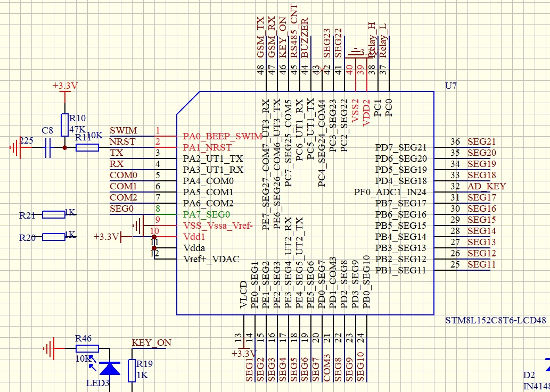
Task: Select pin name PB4_SEG14
Action: click(x=401, y=237)
